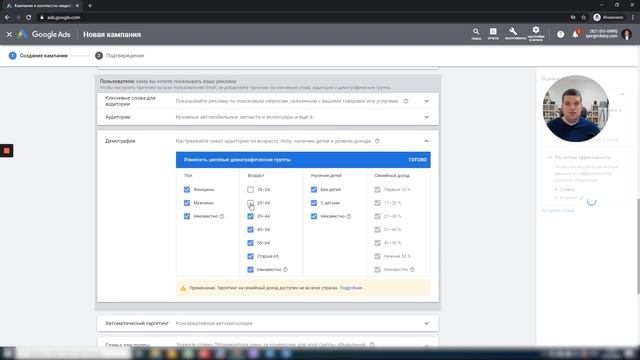Click the browser Back arrow
This screenshot has width=640, height=360.
click(x=7, y=18)
